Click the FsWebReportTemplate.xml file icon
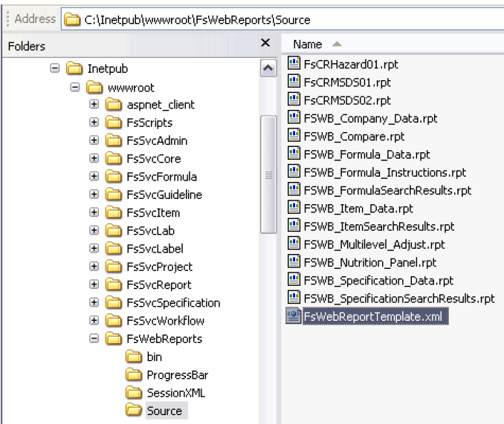Viewport: 504px width, 424px height. pos(294,316)
